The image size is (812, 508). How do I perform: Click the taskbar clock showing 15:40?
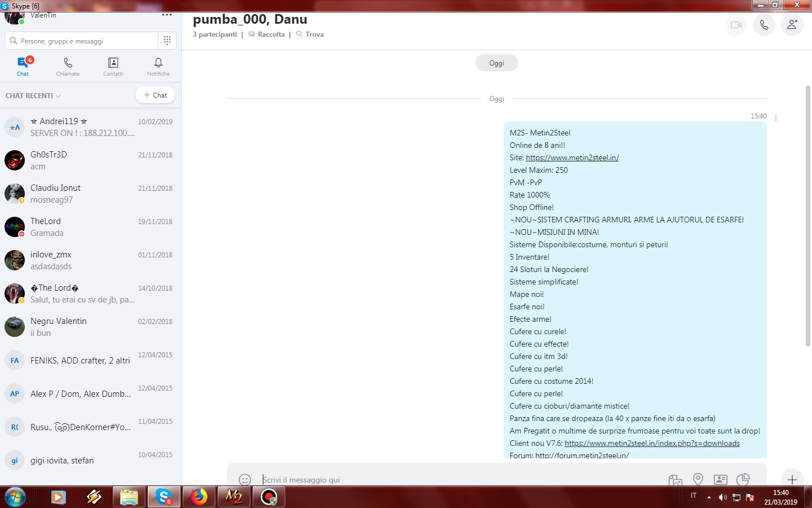coord(781,497)
